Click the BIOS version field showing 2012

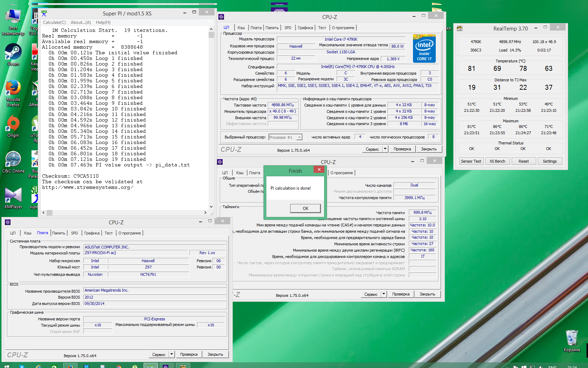click(155, 297)
